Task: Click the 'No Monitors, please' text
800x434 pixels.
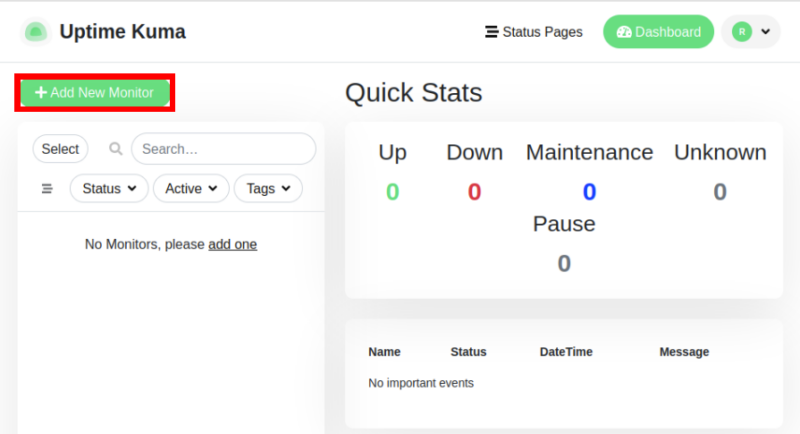Action: point(144,244)
